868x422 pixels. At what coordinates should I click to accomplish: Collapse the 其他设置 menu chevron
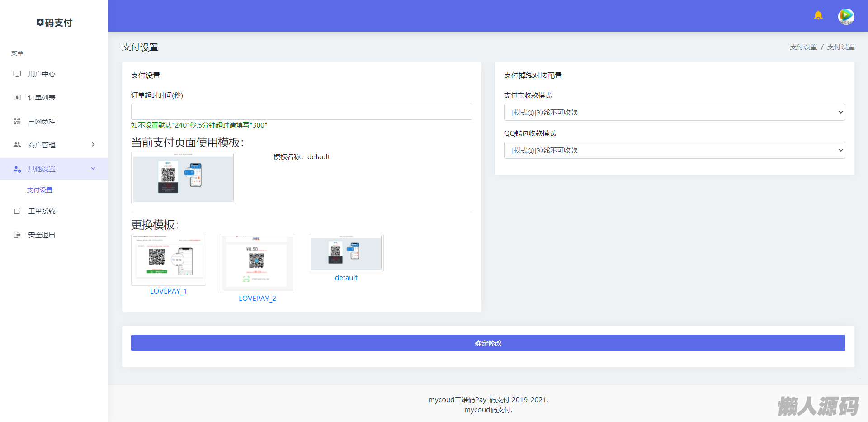93,169
